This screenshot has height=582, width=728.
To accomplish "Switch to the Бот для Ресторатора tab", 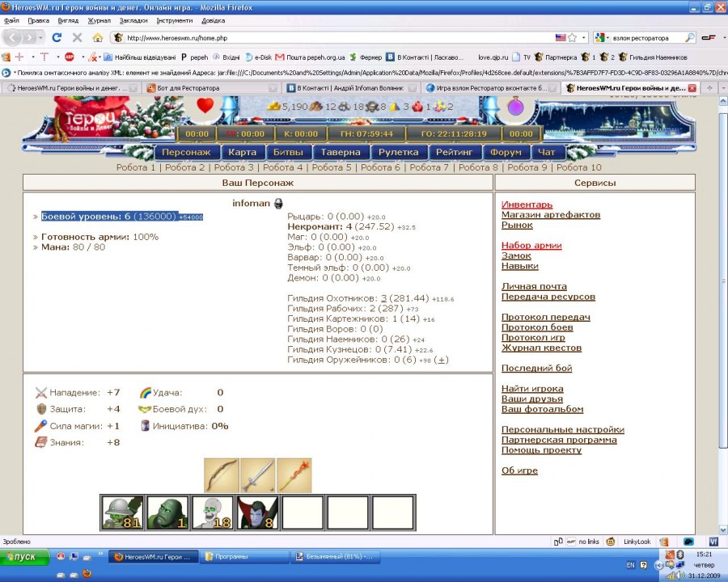I will pyautogui.click(x=211, y=88).
